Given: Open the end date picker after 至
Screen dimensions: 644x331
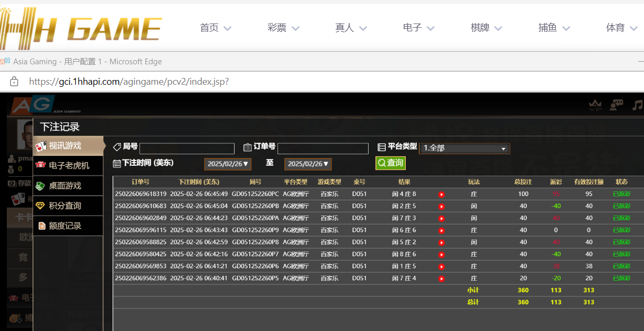Looking at the screenshot, I should [308, 164].
